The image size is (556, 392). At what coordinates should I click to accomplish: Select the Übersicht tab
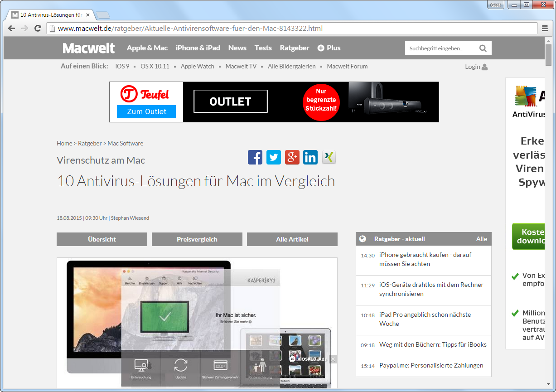coord(102,239)
